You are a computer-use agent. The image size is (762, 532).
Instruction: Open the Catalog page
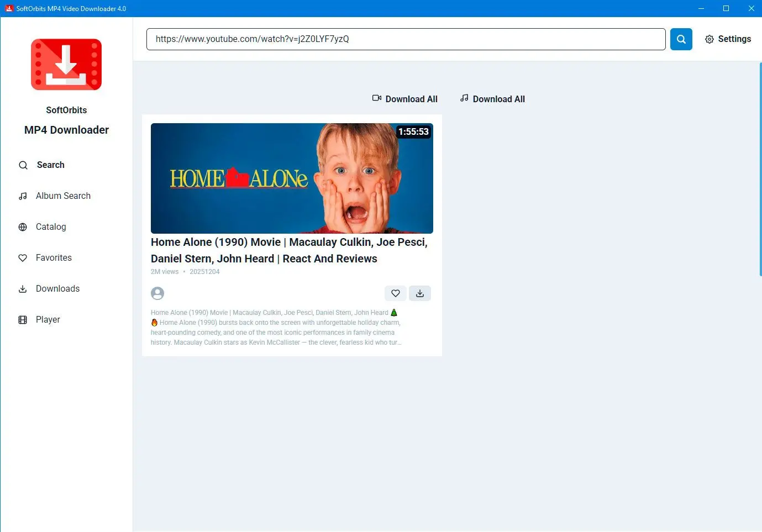click(x=50, y=227)
